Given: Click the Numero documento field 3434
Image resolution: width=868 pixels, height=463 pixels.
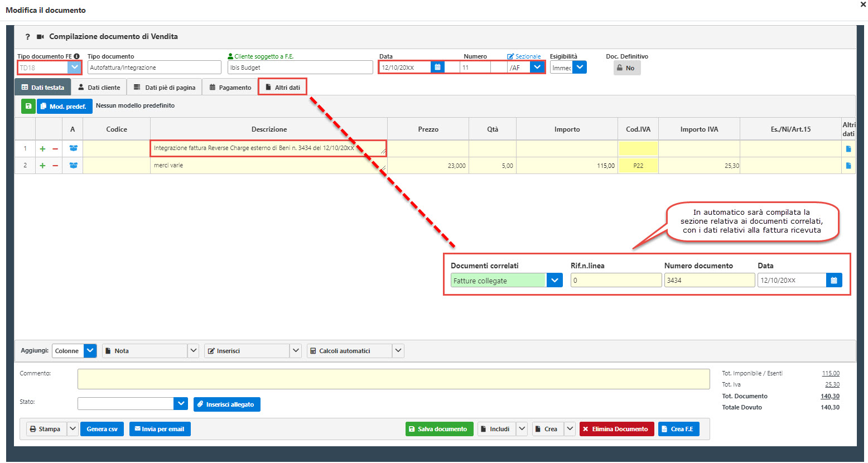Looking at the screenshot, I should coord(709,281).
